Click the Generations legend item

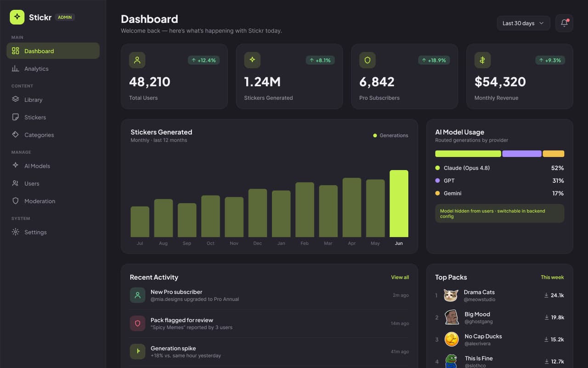[x=390, y=136]
